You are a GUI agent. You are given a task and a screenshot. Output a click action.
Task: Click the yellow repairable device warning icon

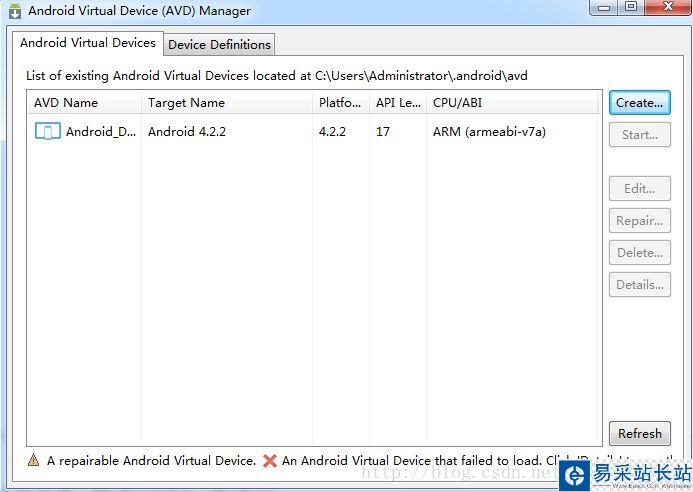pyautogui.click(x=33, y=460)
